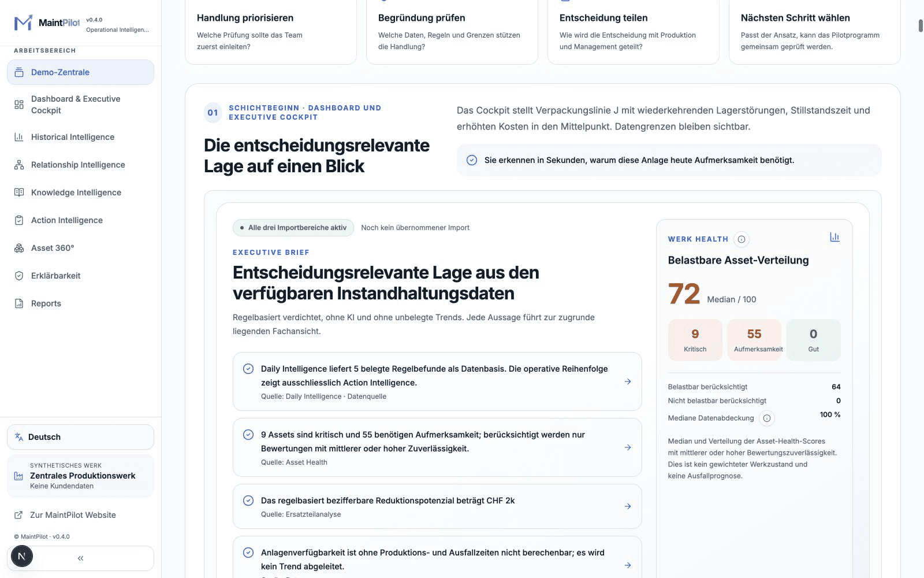Viewport: 924px width, 578px height.
Task: Click the Knowledge Intelligence book icon
Action: [19, 192]
